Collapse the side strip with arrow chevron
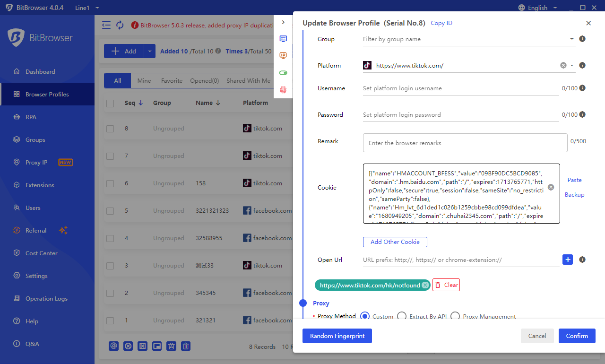The height and width of the screenshot is (364, 605). [283, 22]
